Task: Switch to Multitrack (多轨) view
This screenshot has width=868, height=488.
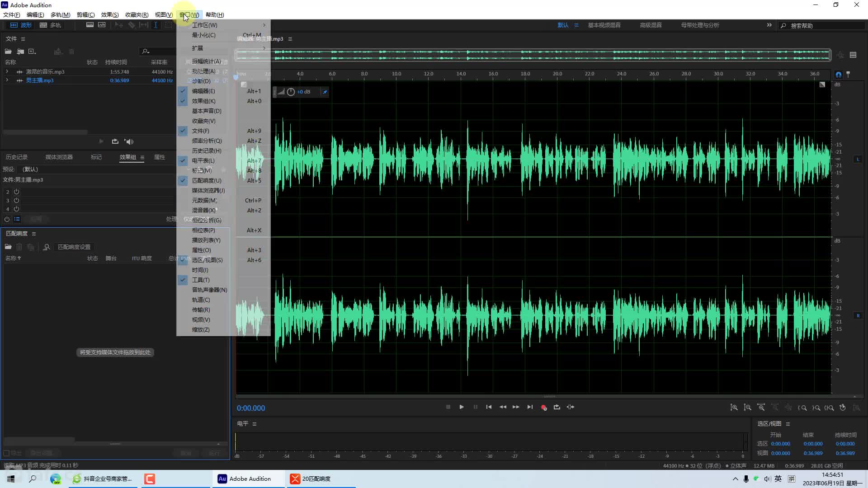Action: (x=50, y=25)
